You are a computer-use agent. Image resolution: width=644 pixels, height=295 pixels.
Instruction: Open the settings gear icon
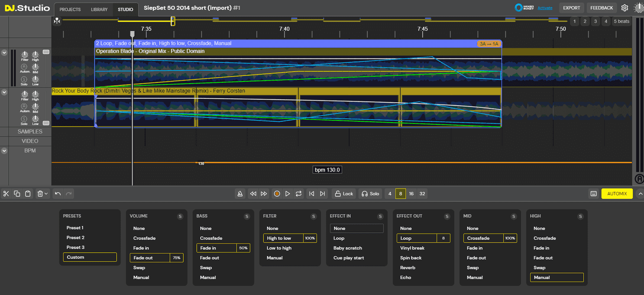[625, 8]
